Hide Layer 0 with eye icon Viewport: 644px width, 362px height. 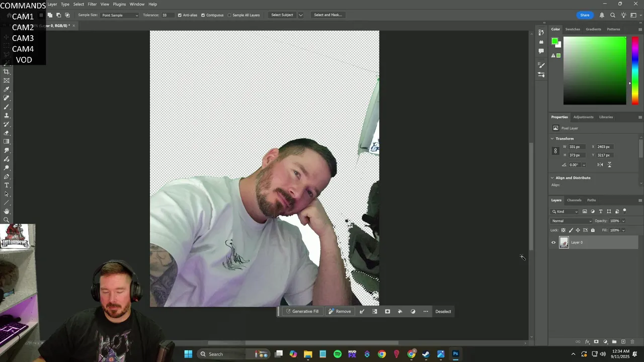[x=553, y=242]
